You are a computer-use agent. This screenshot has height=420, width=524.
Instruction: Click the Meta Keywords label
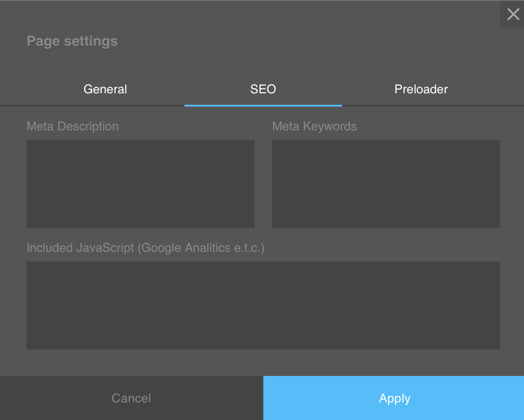pyautogui.click(x=314, y=126)
